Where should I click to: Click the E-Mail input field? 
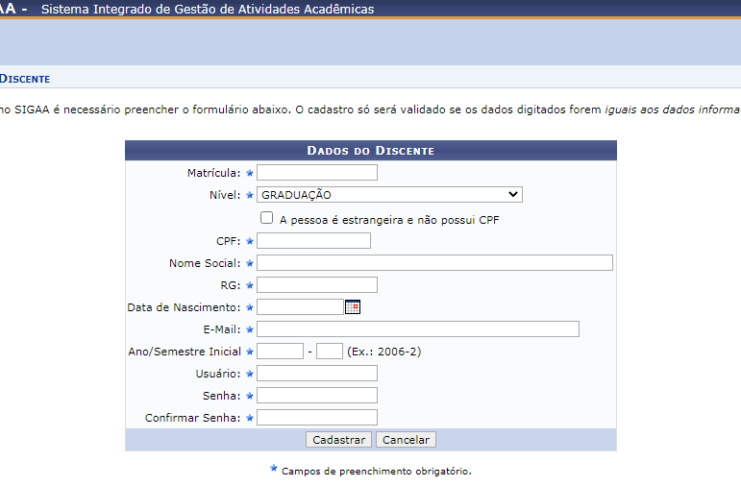[x=417, y=329]
